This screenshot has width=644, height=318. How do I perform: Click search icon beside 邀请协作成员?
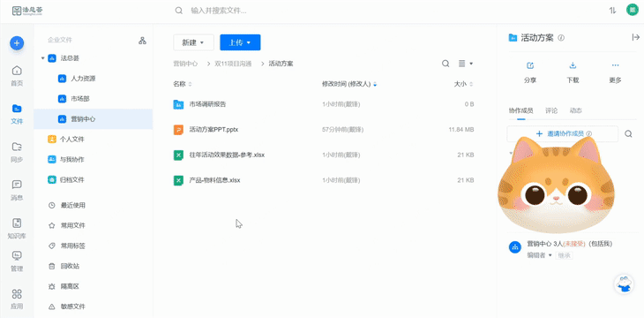pyautogui.click(x=628, y=133)
